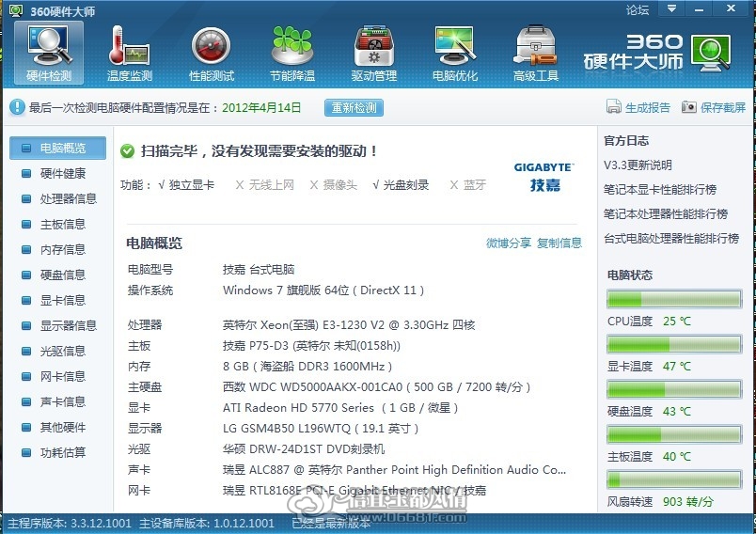The image size is (756, 534).
Task: Click the 保存截屏 camera icon
Action: tap(688, 107)
